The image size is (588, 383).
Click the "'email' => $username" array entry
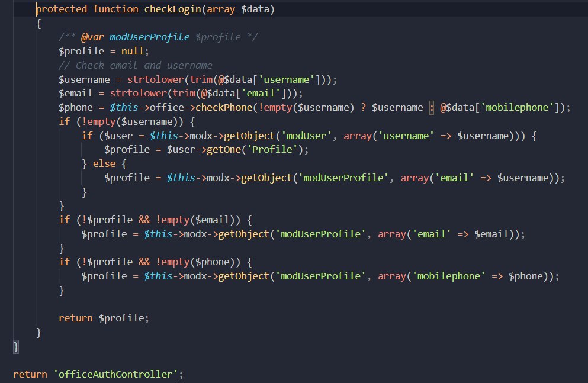click(491, 178)
